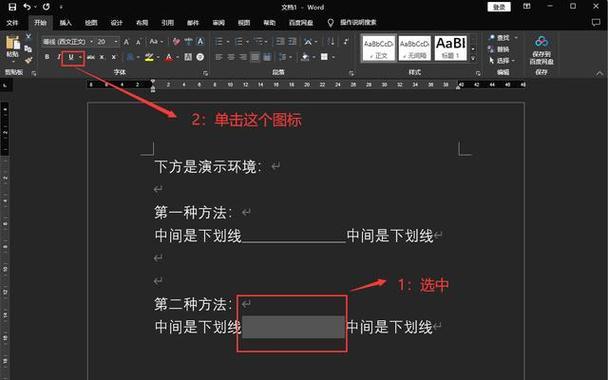Screen dimensions: 608x380
Task: Toggle Italic formatting
Action: (59, 57)
